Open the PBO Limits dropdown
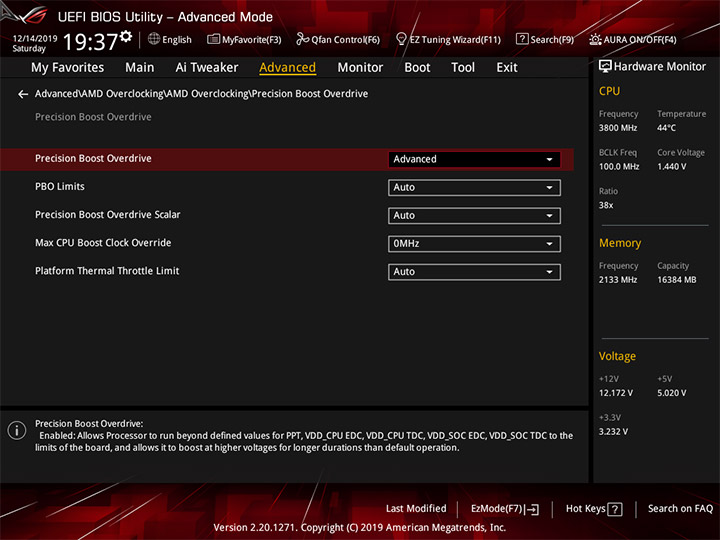Viewport: 720px width, 540px height. [474, 187]
